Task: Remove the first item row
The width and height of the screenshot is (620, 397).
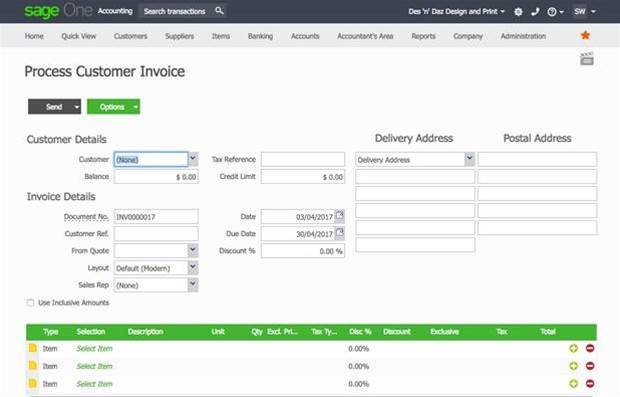Action: pos(590,348)
